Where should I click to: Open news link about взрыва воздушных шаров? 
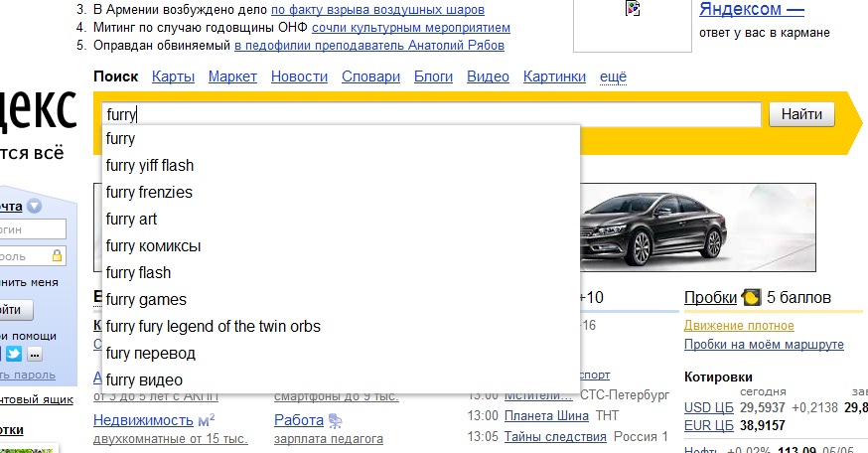point(377,10)
